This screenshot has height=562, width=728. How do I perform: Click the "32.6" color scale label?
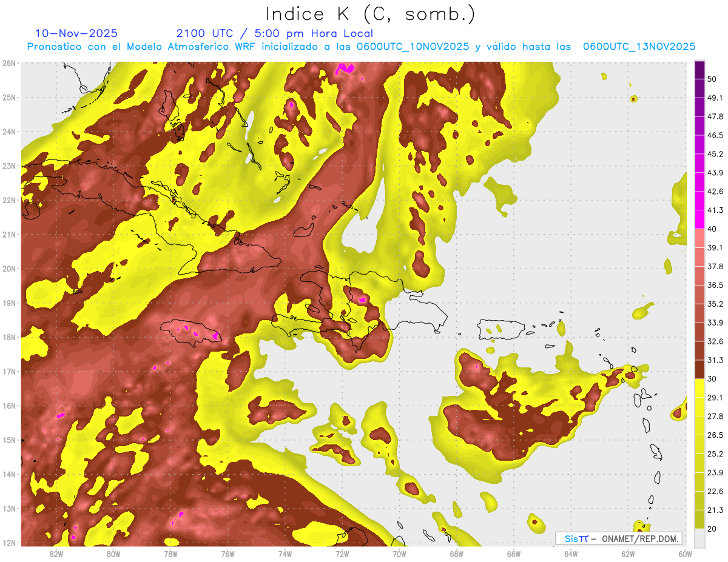[715, 341]
